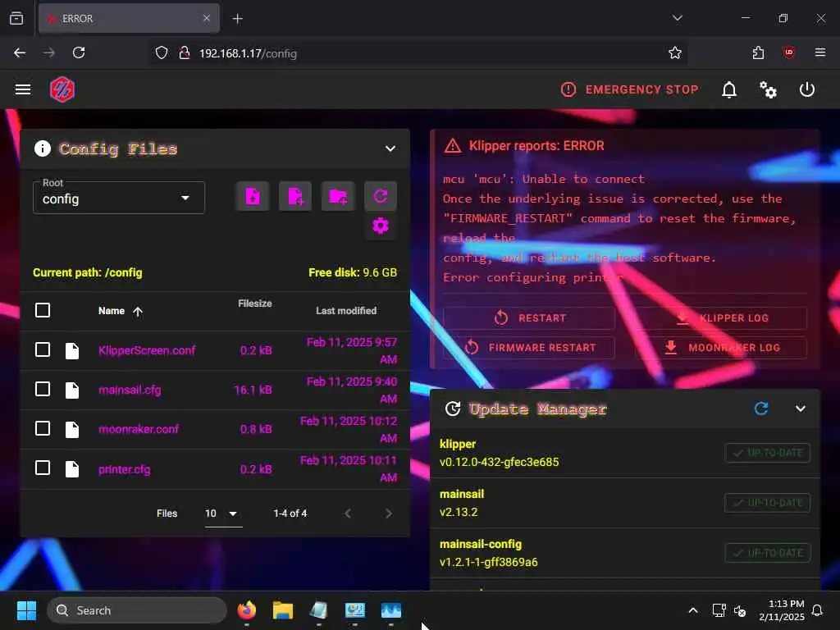Click mainsail version v2.13.2

click(x=459, y=512)
